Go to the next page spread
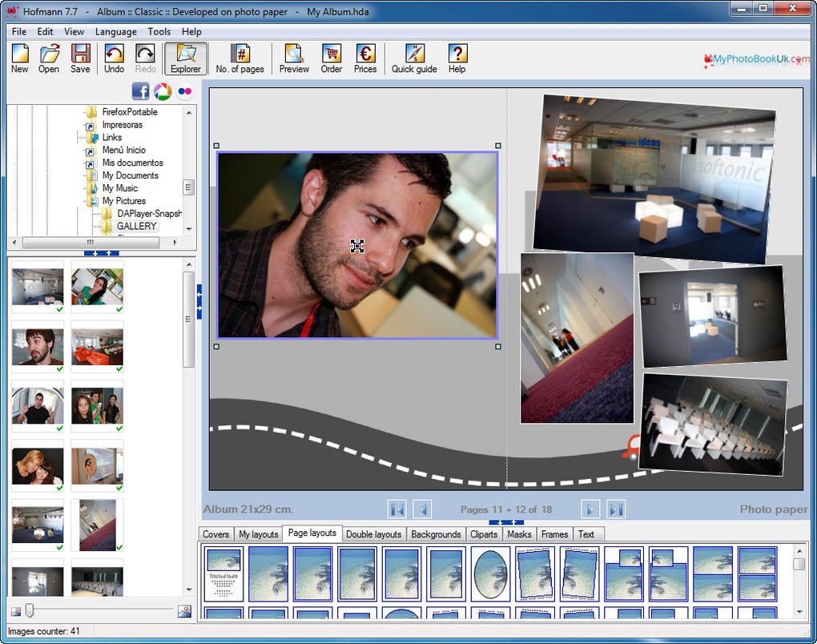817x644 pixels. (590, 509)
